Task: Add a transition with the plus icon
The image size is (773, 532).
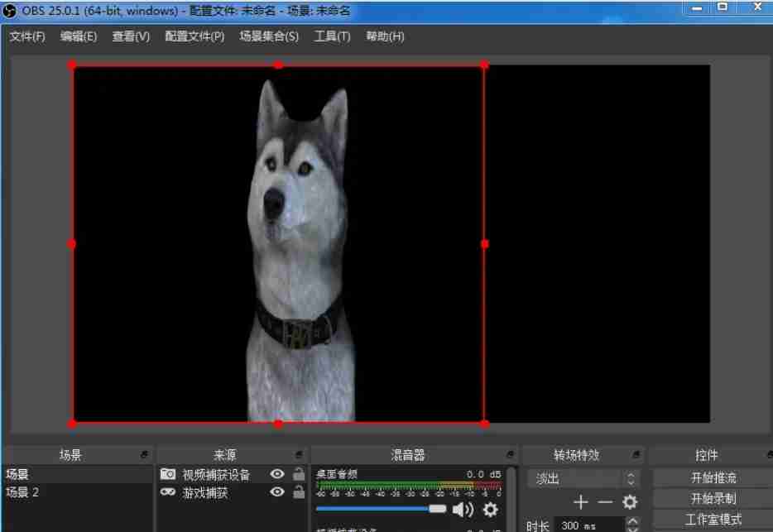Action: click(x=581, y=502)
